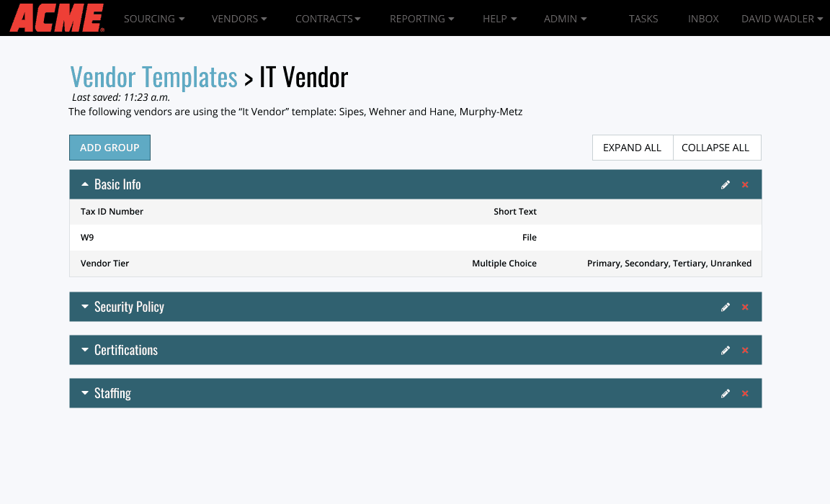Screen dimensions: 830x504
Task: Select the W9 field row
Action: click(416, 238)
